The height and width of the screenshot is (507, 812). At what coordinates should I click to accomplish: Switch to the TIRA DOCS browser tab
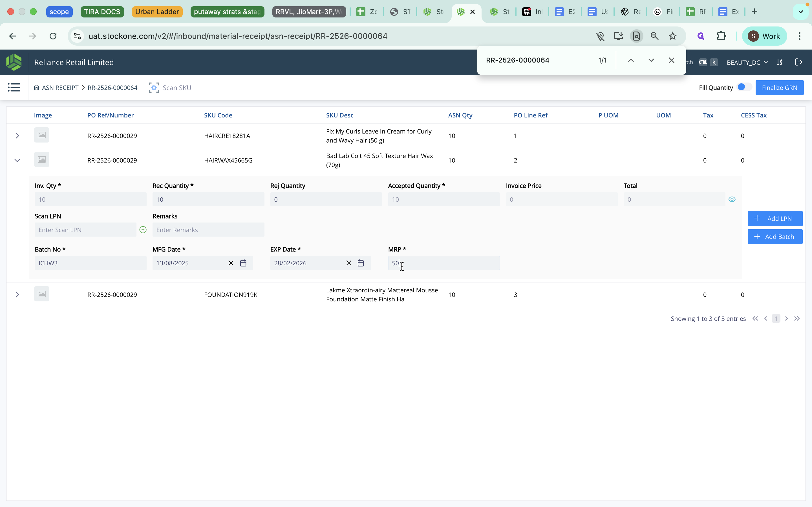(102, 11)
